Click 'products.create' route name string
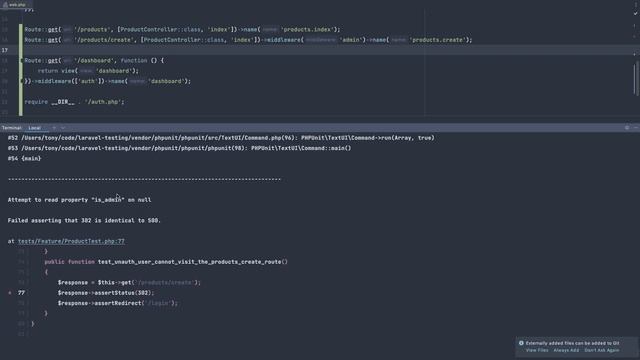The height and width of the screenshot is (360, 640). 437,40
